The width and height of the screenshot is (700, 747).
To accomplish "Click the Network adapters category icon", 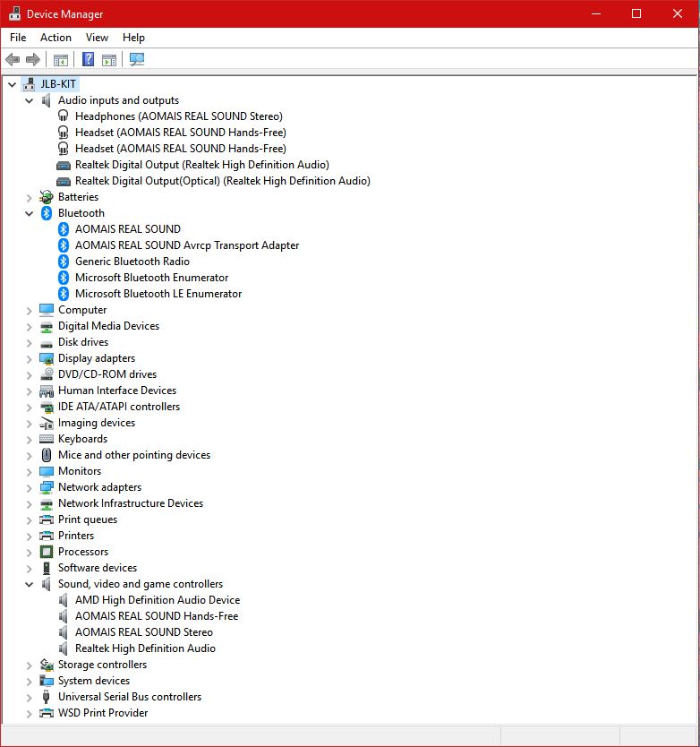I will point(47,487).
